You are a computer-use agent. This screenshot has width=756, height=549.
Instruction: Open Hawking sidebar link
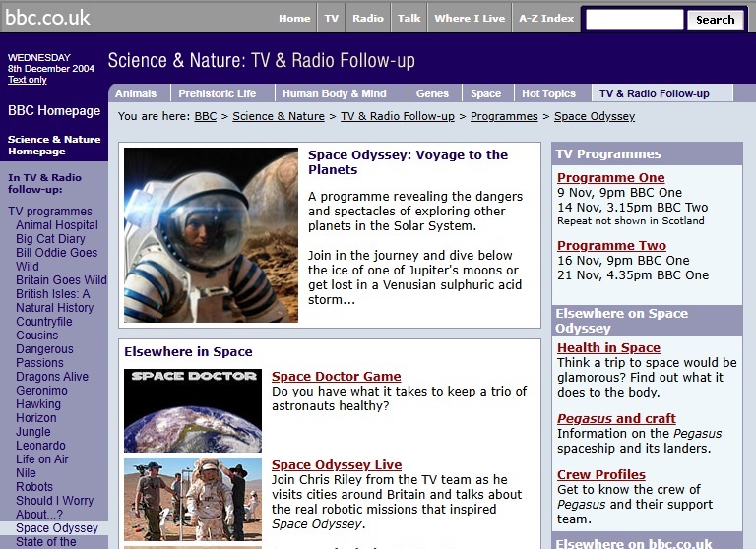tap(38, 404)
